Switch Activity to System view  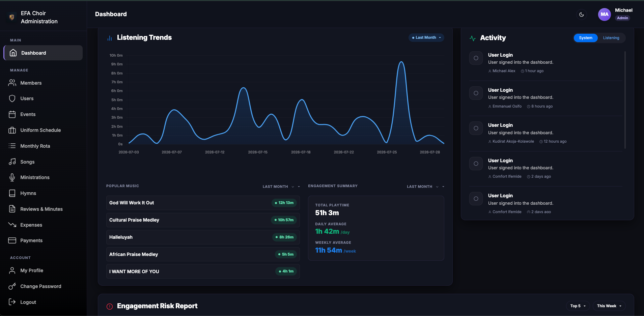click(x=586, y=38)
